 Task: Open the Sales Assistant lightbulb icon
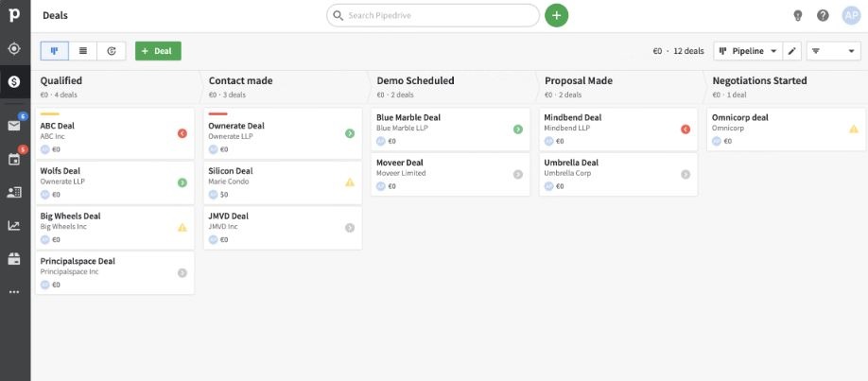click(x=798, y=15)
